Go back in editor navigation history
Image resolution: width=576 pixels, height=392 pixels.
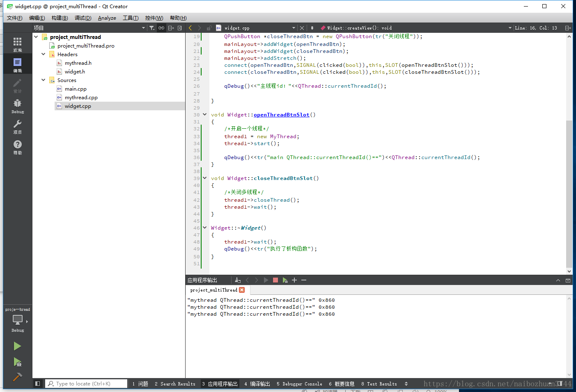point(190,28)
